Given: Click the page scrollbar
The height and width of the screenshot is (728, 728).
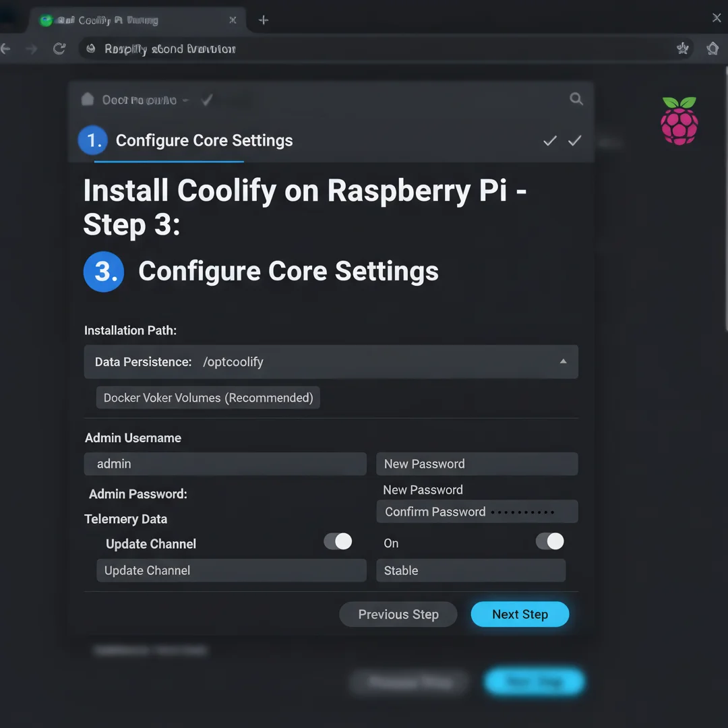Looking at the screenshot, I should point(725,200).
